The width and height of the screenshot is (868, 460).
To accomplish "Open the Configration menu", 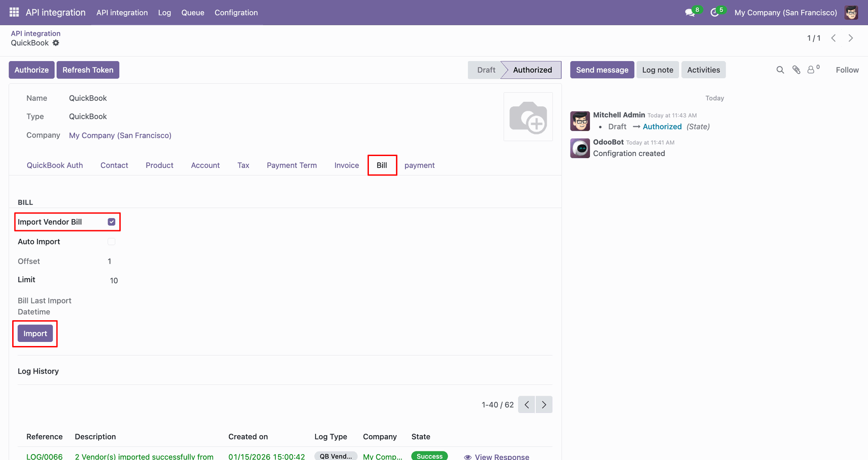I will pos(236,13).
